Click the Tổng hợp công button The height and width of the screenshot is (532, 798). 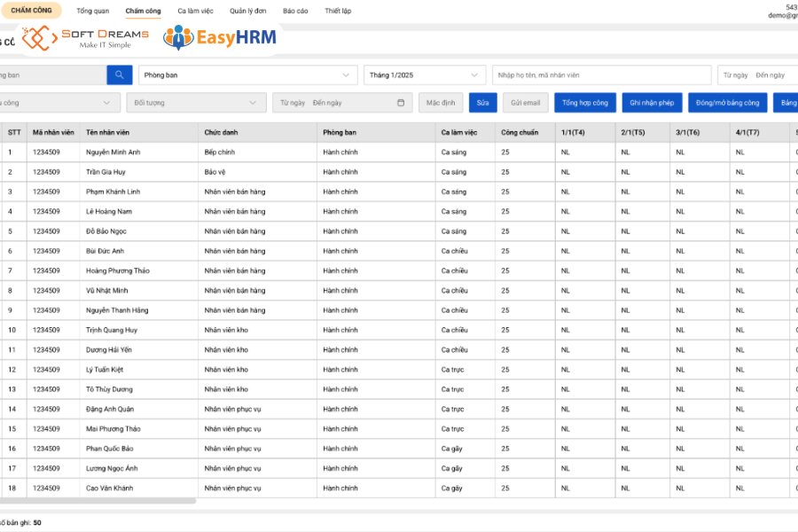coord(585,103)
